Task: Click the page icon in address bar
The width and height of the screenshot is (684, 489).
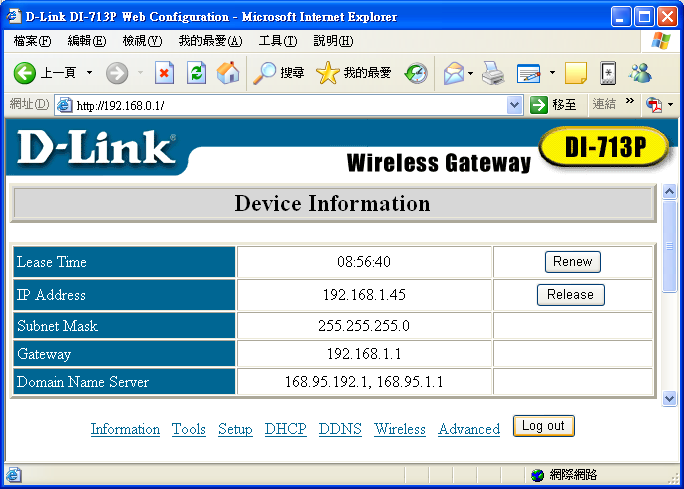Action: tap(65, 105)
